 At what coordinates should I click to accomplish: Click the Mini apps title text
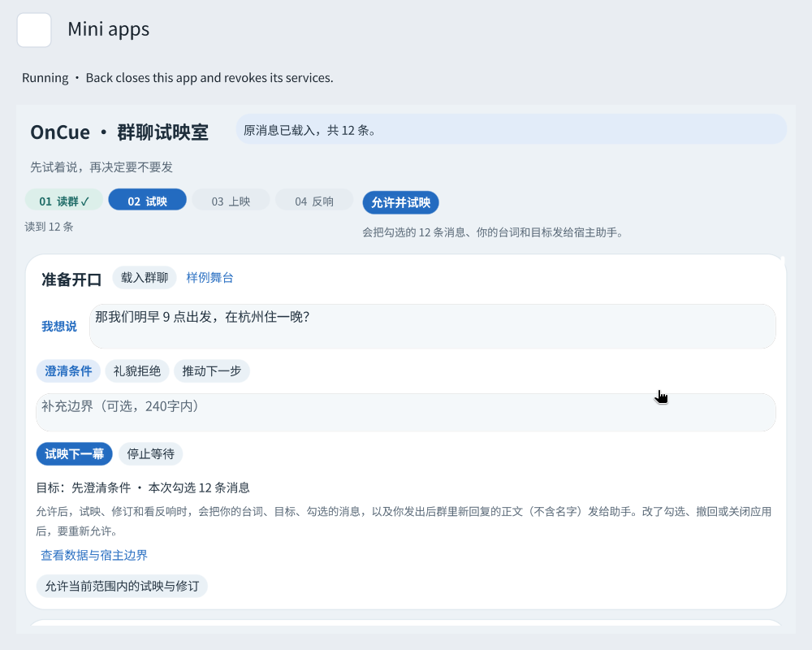pos(109,29)
